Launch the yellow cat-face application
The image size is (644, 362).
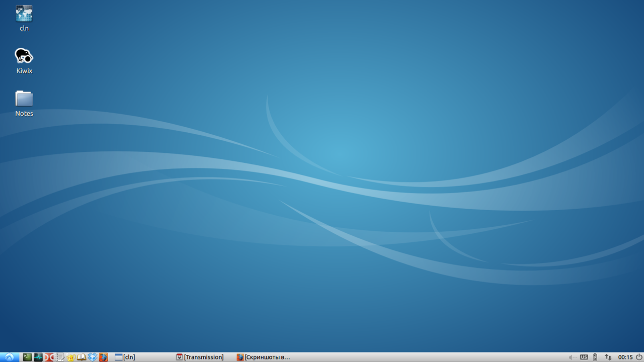(70, 357)
